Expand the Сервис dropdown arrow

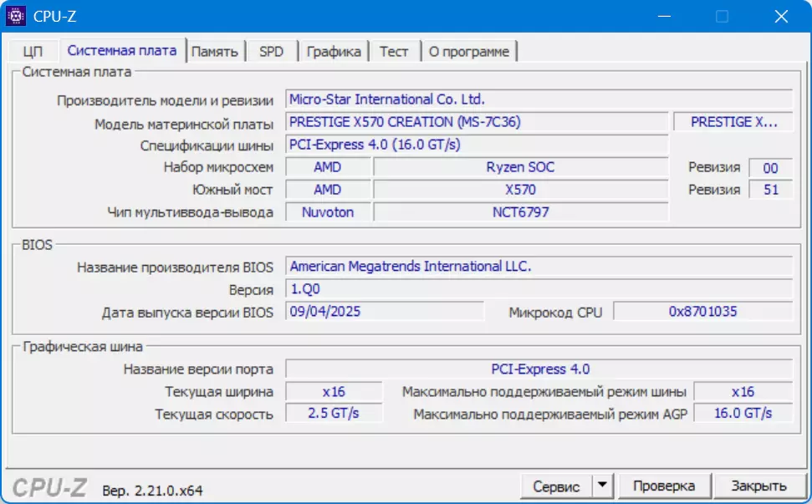(602, 486)
